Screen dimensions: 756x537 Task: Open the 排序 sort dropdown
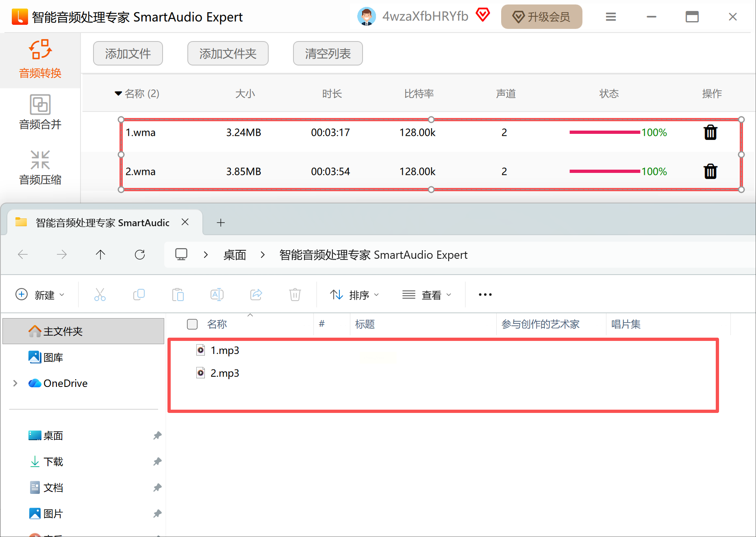click(x=354, y=295)
